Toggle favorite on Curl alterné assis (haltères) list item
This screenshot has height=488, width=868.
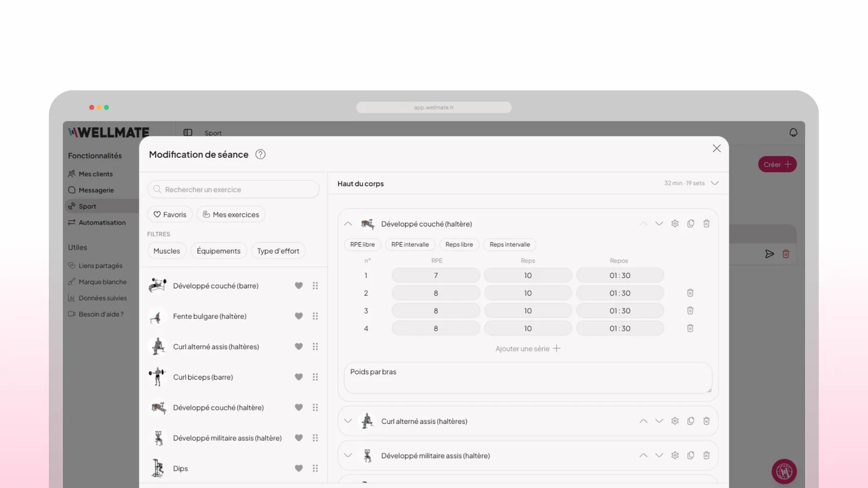click(x=299, y=346)
